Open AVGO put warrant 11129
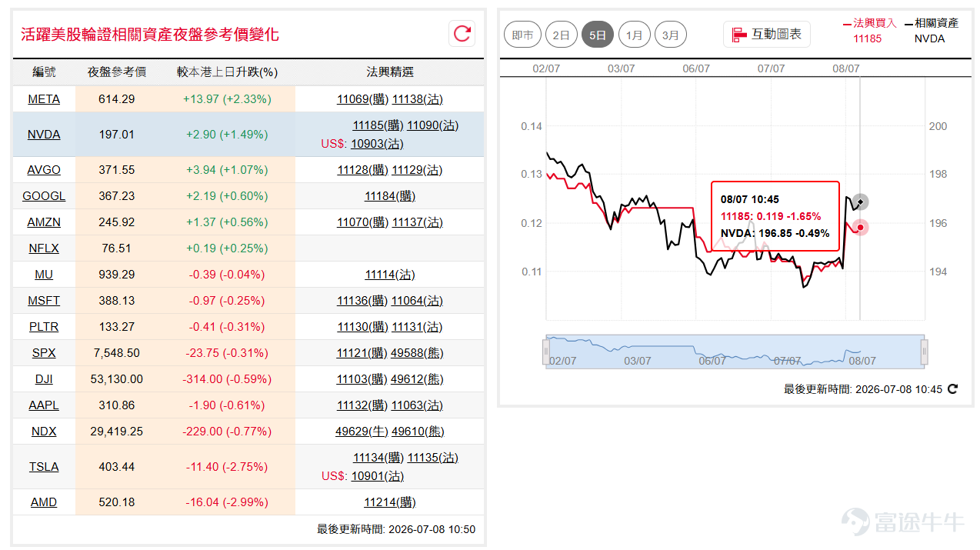980x550 pixels. 418,170
